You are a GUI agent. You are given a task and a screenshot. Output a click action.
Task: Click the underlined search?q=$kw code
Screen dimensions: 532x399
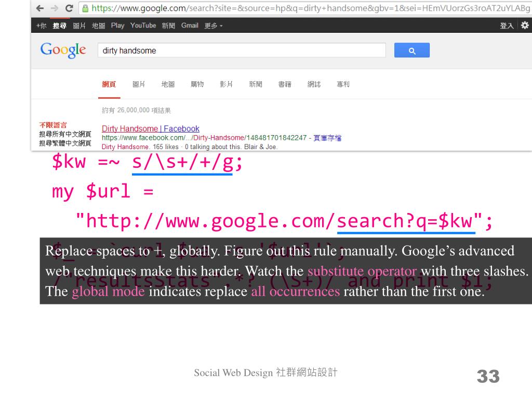406,221
